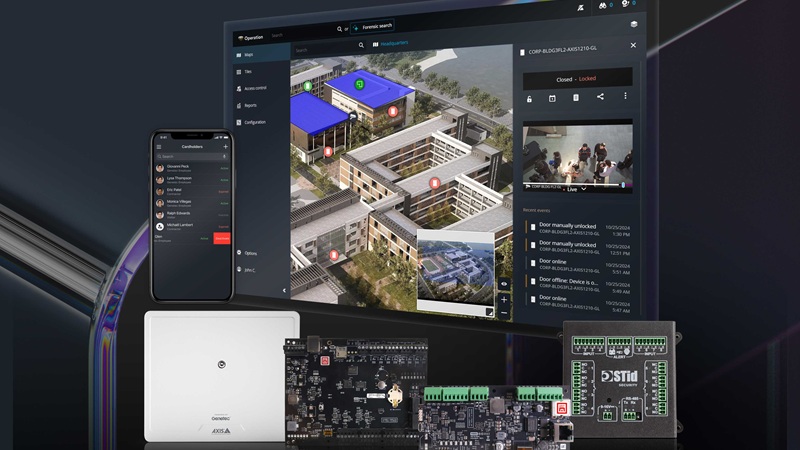Viewport: 800px width, 450px height.
Task: Close the CORP-BLDG3FL2-AXIS1210-GL door panel
Action: [633, 45]
